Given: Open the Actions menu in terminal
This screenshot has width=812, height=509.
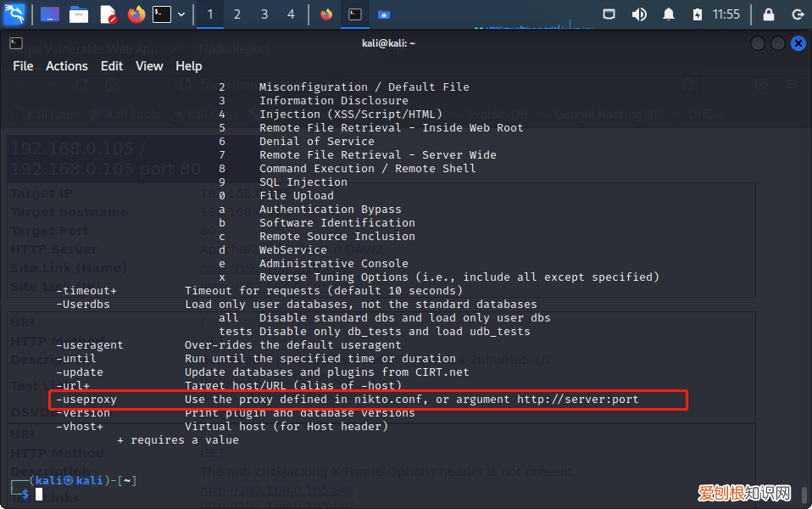Looking at the screenshot, I should coord(67,66).
